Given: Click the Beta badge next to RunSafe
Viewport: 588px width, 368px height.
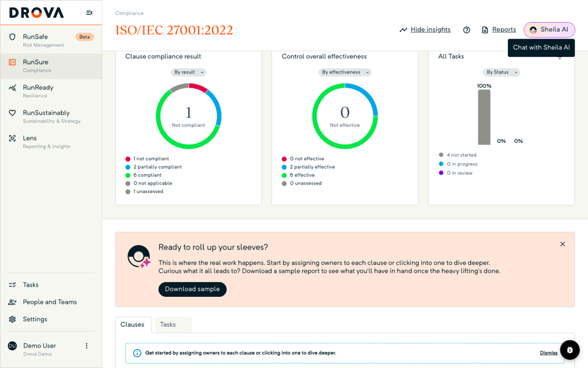Looking at the screenshot, I should 85,37.
